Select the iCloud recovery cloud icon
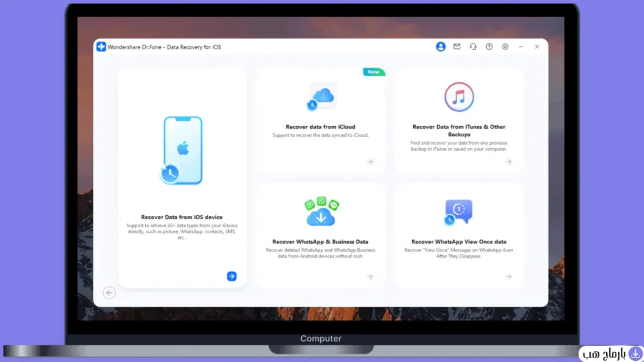644x362 pixels. (321, 97)
